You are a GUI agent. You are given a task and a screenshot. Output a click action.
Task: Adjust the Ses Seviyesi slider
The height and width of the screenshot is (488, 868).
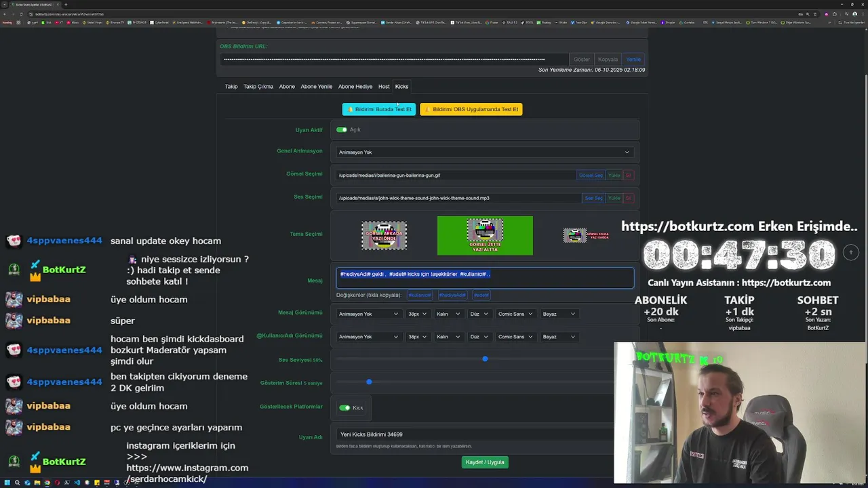tap(484, 359)
